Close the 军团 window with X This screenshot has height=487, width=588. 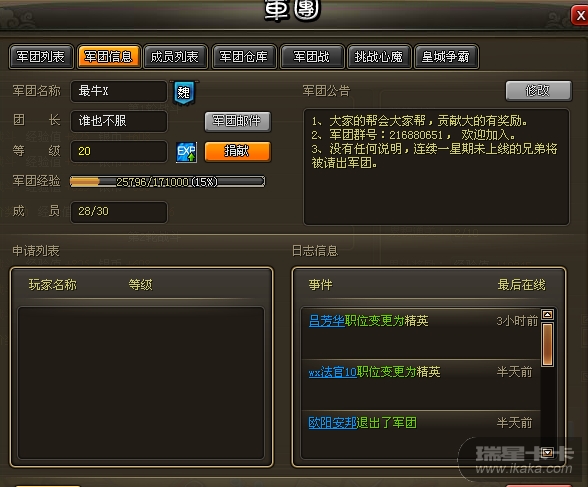click(580, 16)
